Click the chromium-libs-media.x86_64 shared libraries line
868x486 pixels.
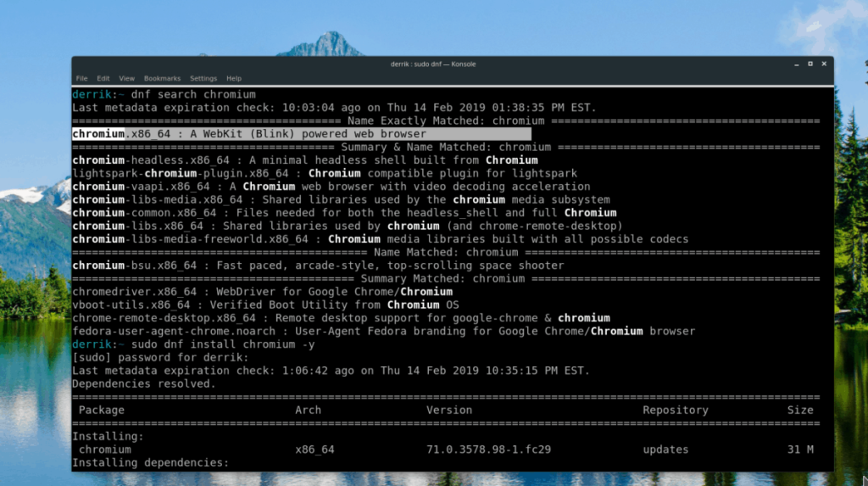coord(341,200)
